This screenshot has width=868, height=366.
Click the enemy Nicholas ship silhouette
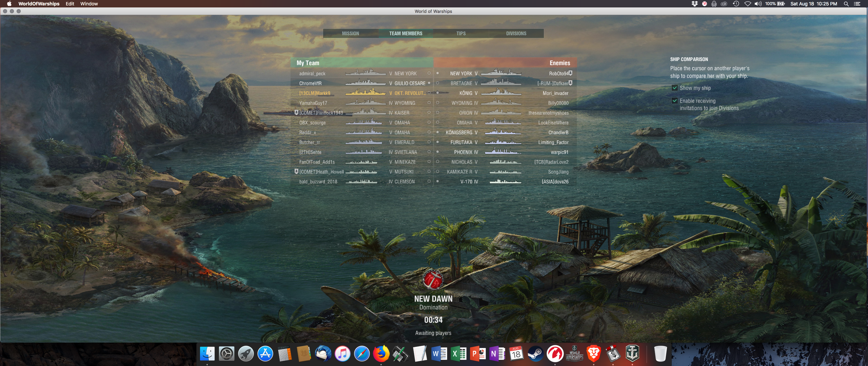click(506, 162)
